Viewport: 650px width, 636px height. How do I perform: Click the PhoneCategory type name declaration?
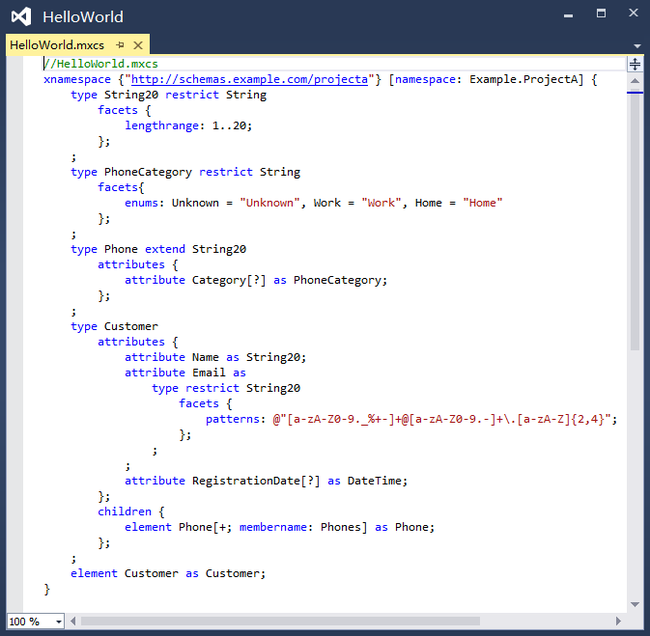pyautogui.click(x=148, y=172)
